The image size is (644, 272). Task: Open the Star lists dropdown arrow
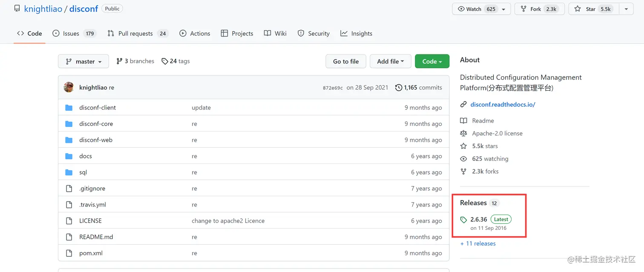[x=626, y=9]
